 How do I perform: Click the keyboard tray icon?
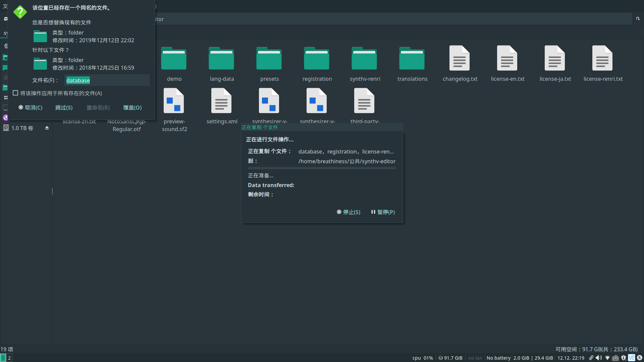pos(615,358)
